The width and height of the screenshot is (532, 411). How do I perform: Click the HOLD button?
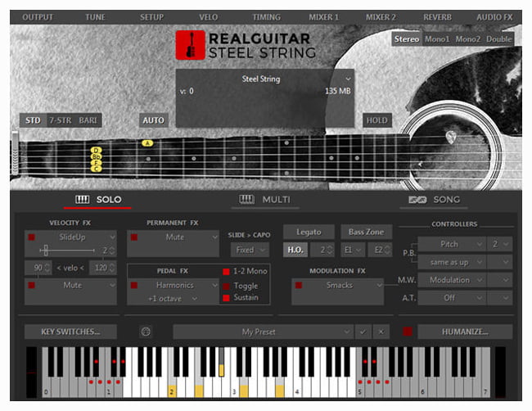(x=377, y=120)
